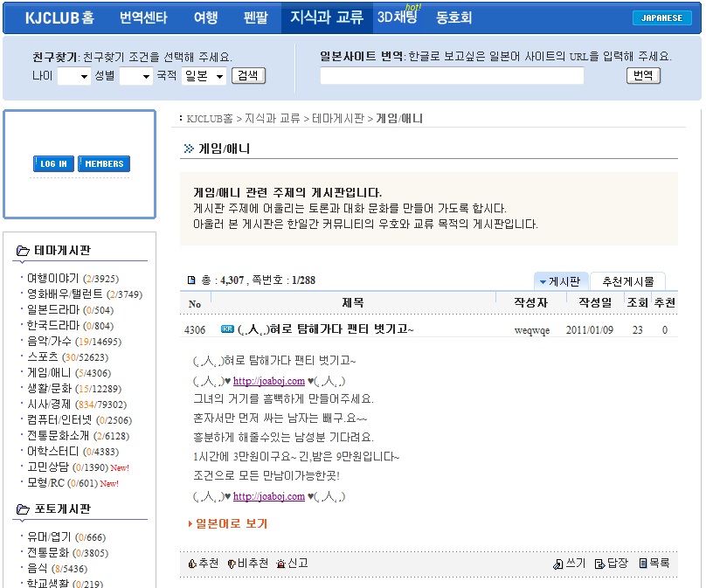The height and width of the screenshot is (588, 706).
Task: Open the 스포츠 board in the sidebar
Action: pos(43,356)
